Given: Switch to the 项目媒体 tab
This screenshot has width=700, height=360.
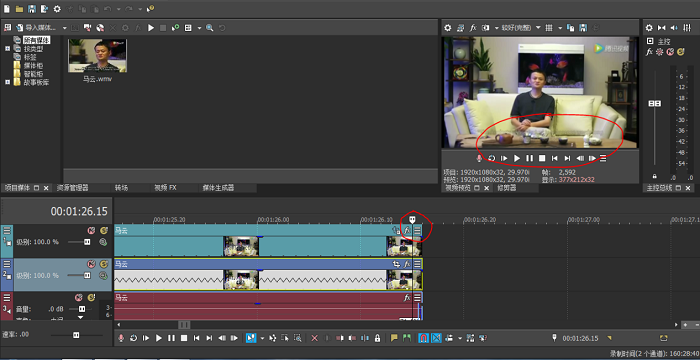Looking at the screenshot, I should (17, 188).
